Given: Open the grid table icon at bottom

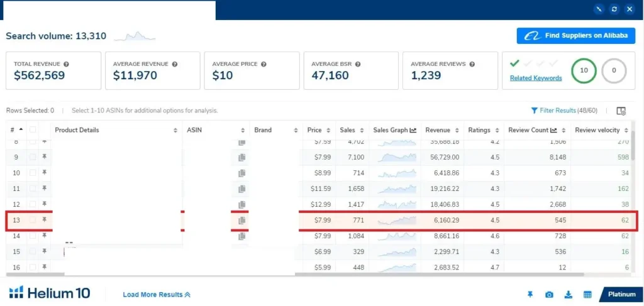Looking at the screenshot, I should [587, 295].
